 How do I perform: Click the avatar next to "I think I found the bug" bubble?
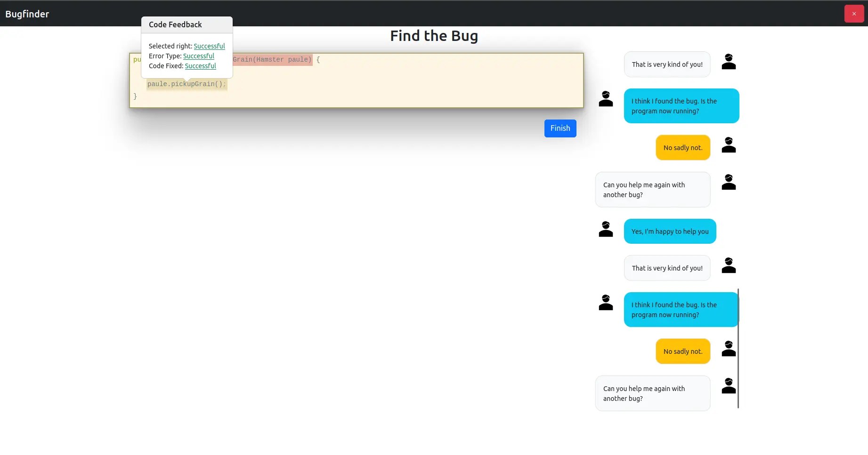click(x=605, y=99)
